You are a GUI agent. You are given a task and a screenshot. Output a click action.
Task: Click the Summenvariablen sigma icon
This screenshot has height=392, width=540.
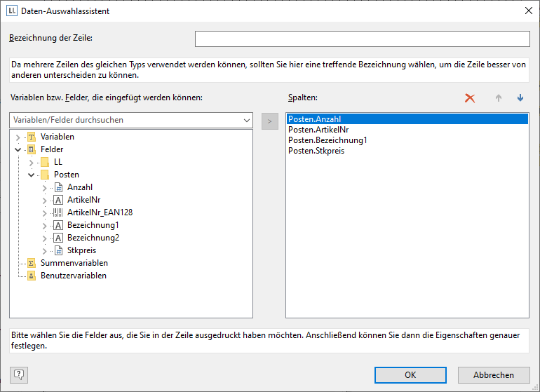pos(31,263)
